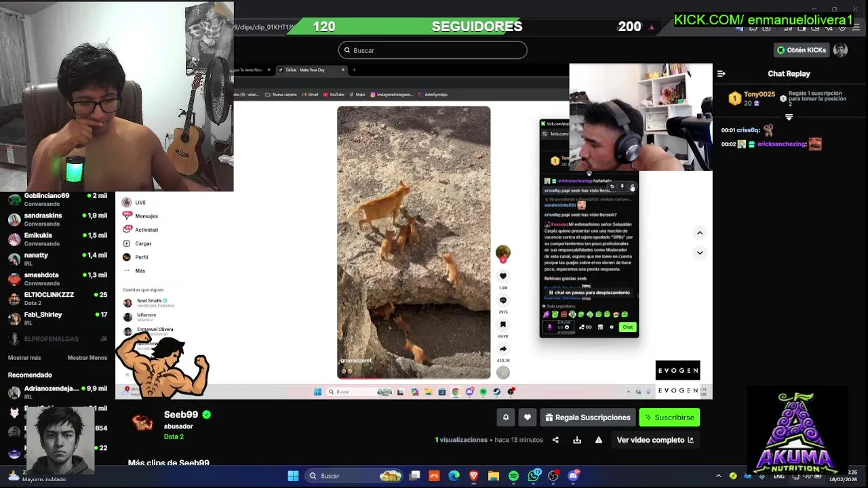
Task: Click the TikTok cat video thumbnail
Action: 414,243
